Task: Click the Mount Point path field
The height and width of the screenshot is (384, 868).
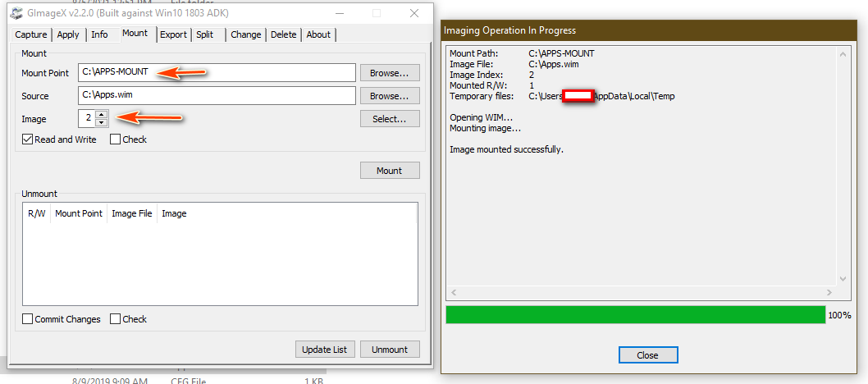Action: pyautogui.click(x=217, y=72)
